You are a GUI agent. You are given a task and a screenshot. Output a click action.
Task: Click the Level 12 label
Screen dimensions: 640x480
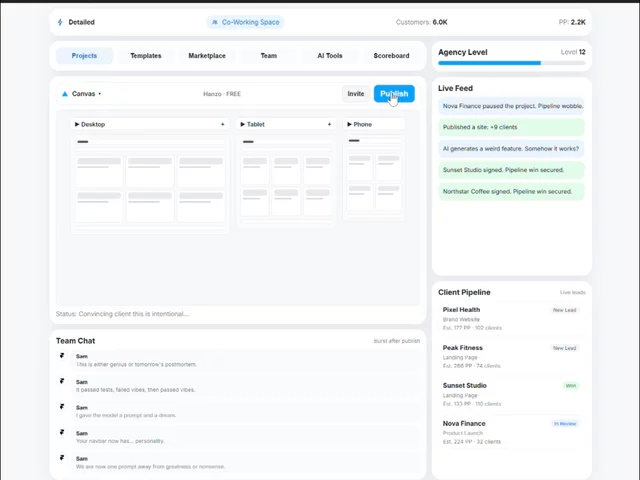pos(573,52)
